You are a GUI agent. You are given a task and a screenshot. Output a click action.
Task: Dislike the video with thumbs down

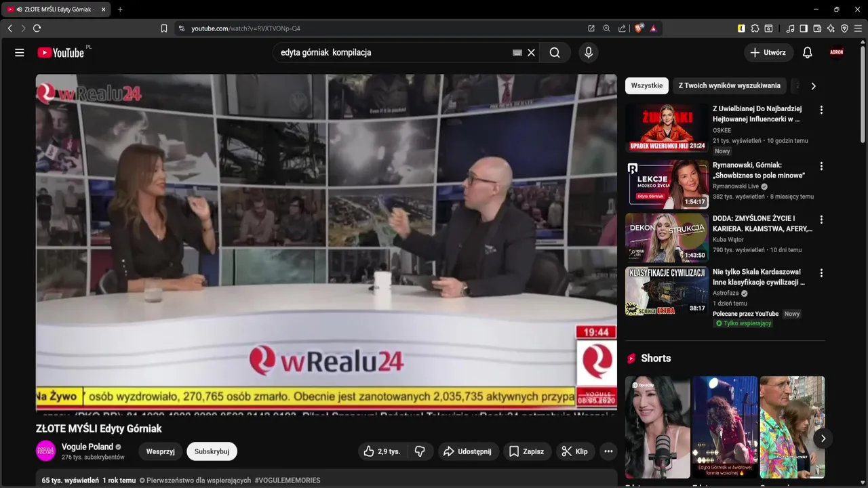420,451
